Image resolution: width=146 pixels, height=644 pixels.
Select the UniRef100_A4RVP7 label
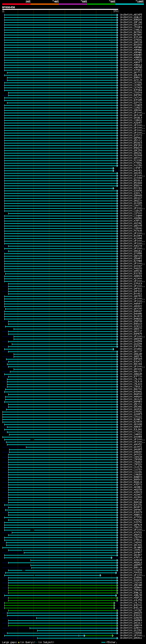pyautogui.click(x=131, y=304)
